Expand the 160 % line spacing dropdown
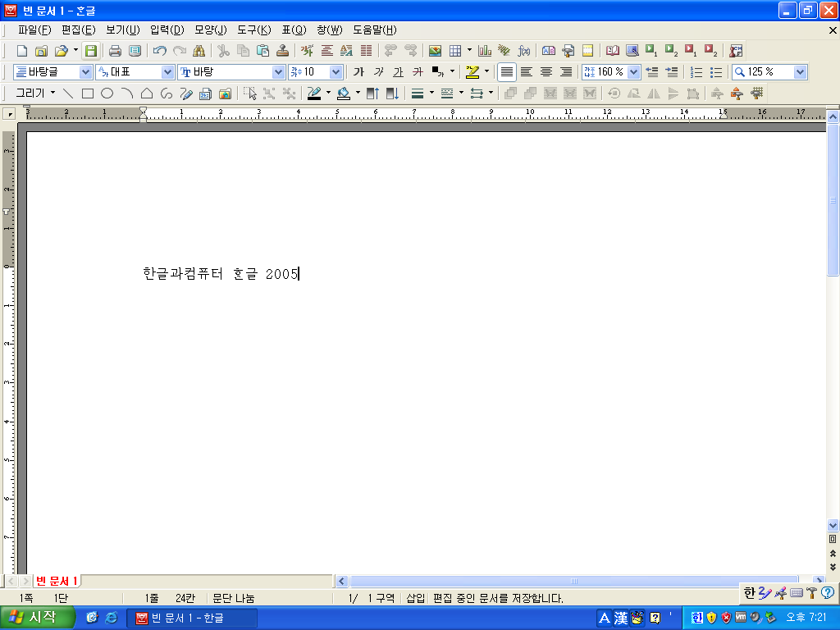The width and height of the screenshot is (840, 630). click(634, 72)
